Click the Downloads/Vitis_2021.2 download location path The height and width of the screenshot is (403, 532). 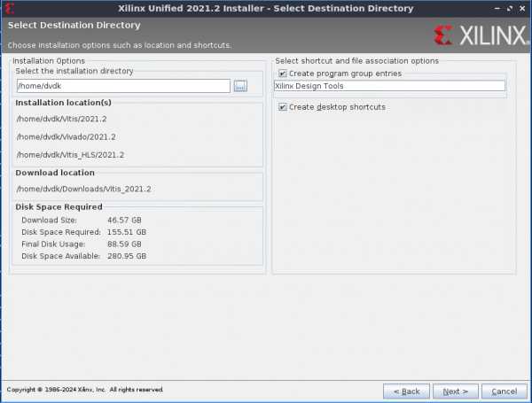83,189
